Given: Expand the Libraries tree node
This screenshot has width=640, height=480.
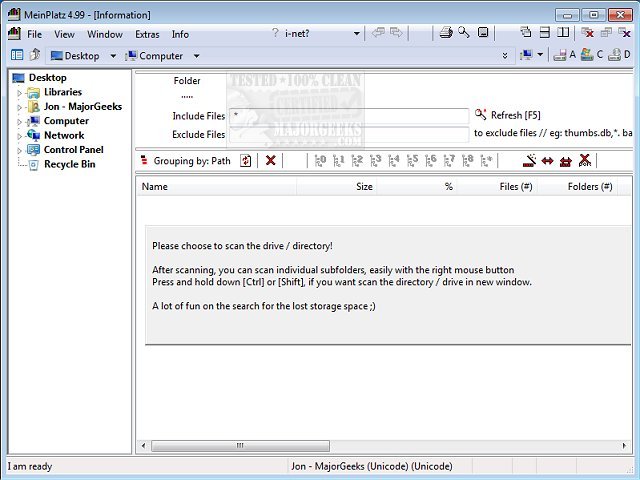Looking at the screenshot, I should (19, 93).
